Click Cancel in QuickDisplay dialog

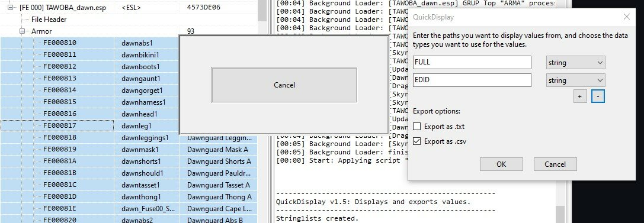pyautogui.click(x=555, y=164)
